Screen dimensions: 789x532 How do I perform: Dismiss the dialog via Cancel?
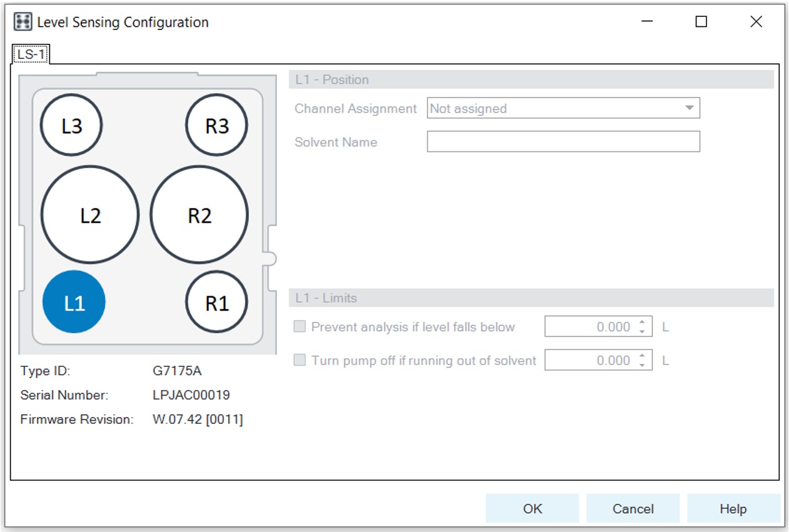[633, 508]
